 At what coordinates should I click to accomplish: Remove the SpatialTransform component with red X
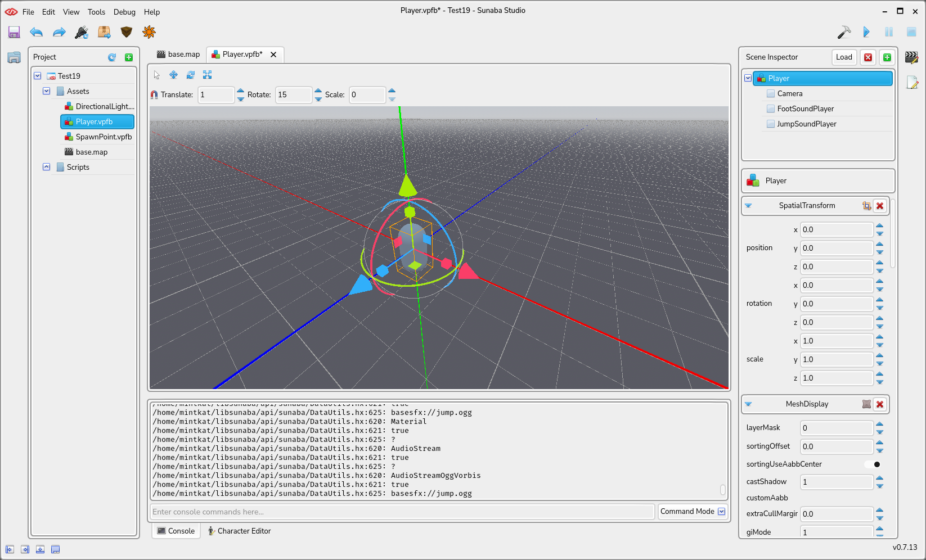click(x=880, y=206)
